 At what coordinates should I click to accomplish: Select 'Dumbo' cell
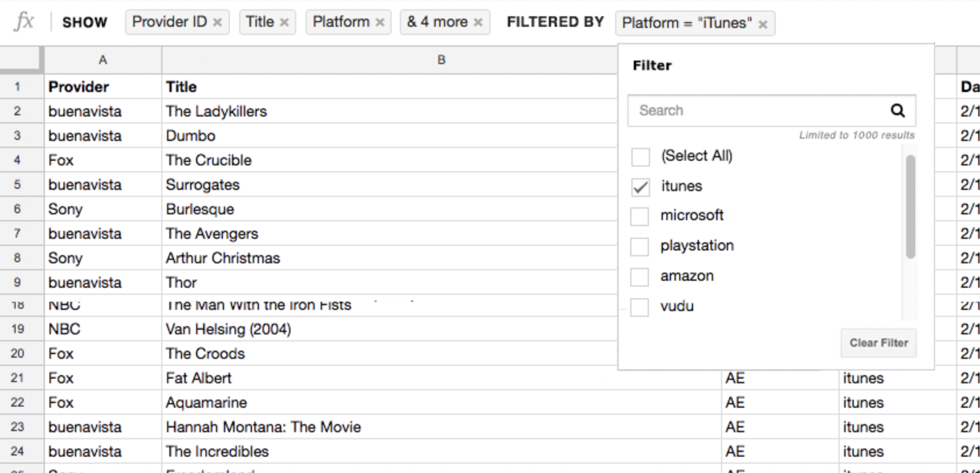coord(389,135)
